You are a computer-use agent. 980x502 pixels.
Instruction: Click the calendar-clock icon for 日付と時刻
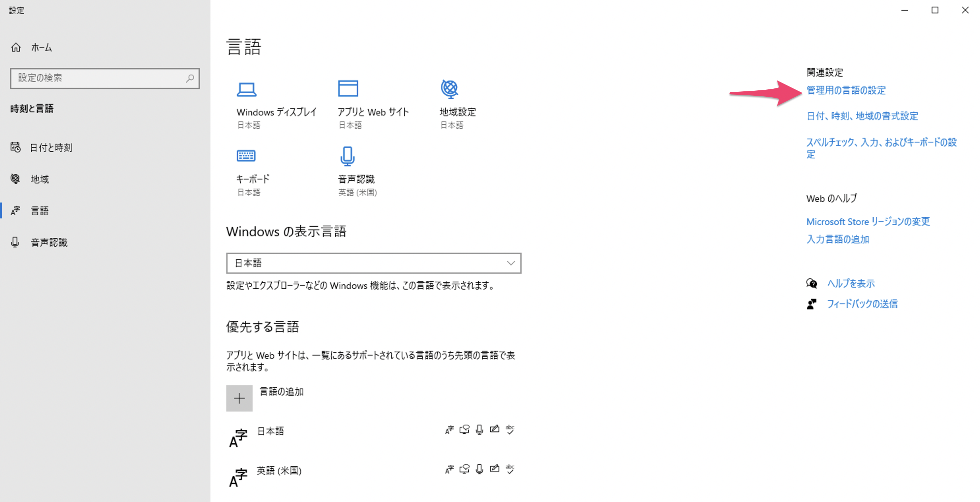tap(15, 147)
